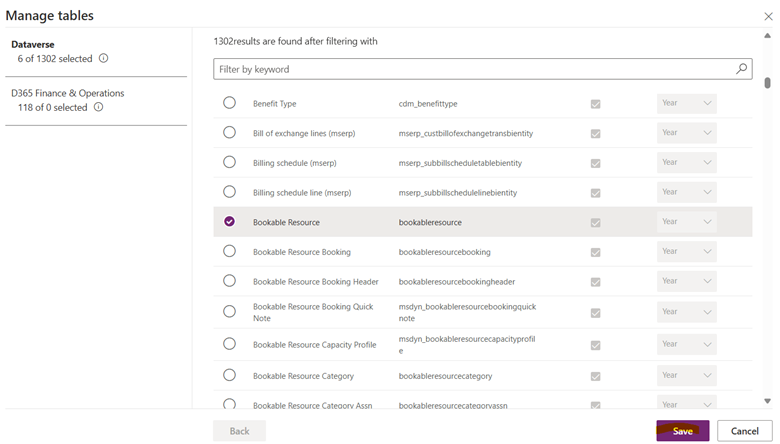
Task: Toggle checkbox for Bill of exchange lines row
Action: click(x=596, y=133)
